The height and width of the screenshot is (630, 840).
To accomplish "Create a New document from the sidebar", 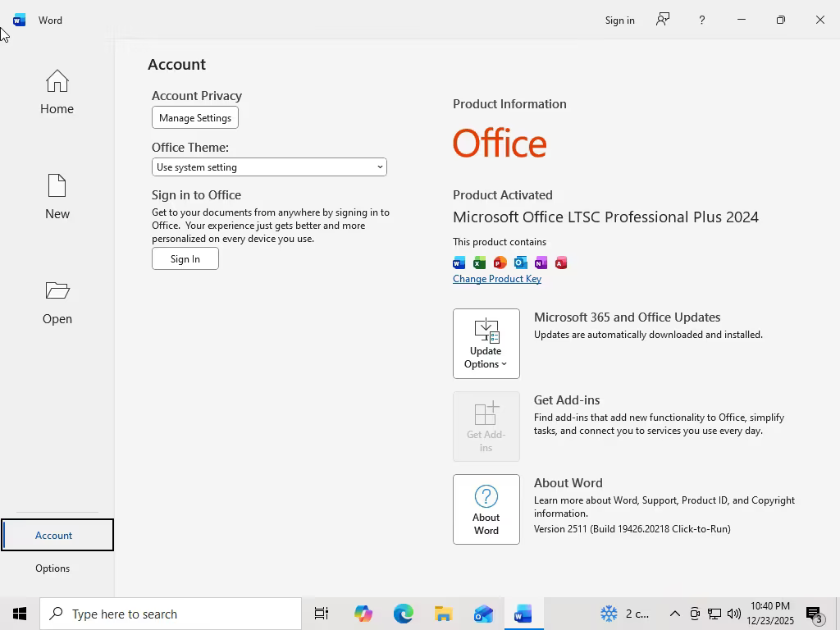I will tap(57, 197).
